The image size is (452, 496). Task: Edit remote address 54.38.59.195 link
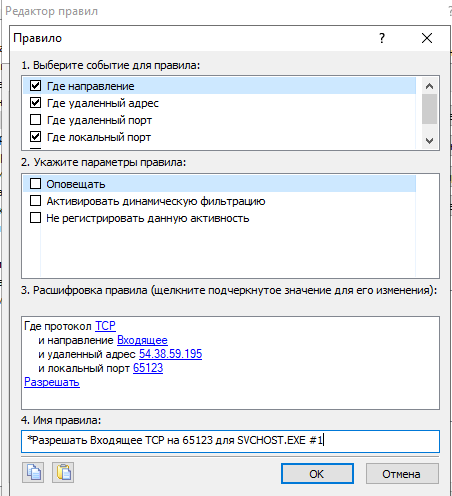[x=170, y=354]
